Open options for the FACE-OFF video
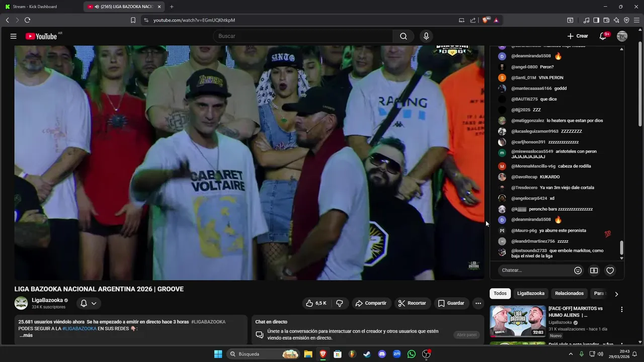 point(622,310)
